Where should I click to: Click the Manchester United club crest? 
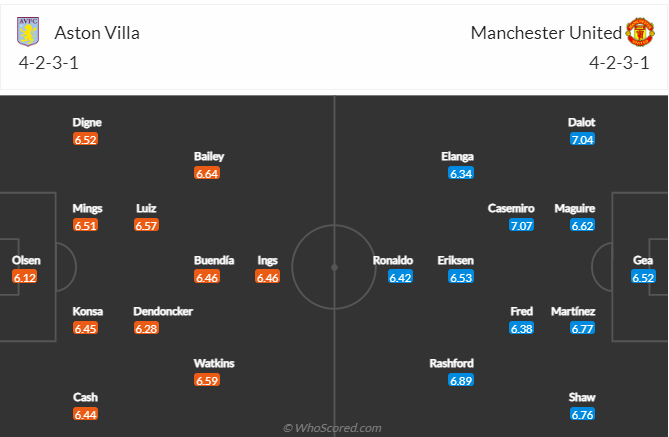pyautogui.click(x=640, y=32)
